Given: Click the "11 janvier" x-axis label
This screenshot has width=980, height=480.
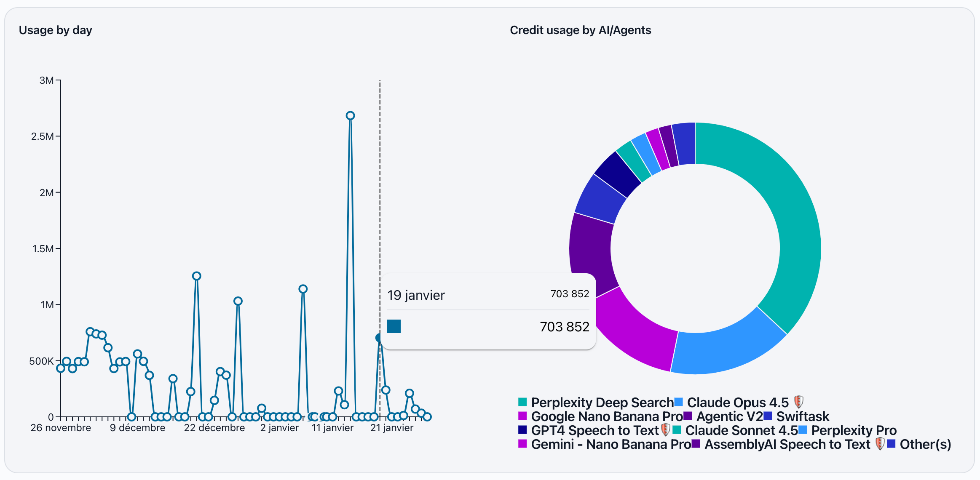Looking at the screenshot, I should (x=332, y=428).
